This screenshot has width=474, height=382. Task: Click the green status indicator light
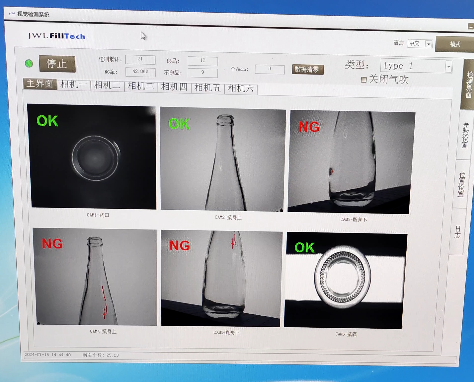point(29,63)
